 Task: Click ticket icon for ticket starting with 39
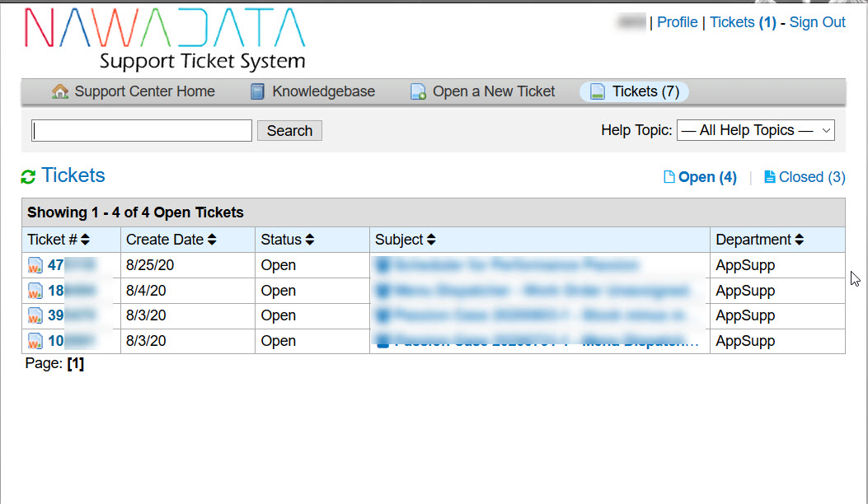[35, 315]
